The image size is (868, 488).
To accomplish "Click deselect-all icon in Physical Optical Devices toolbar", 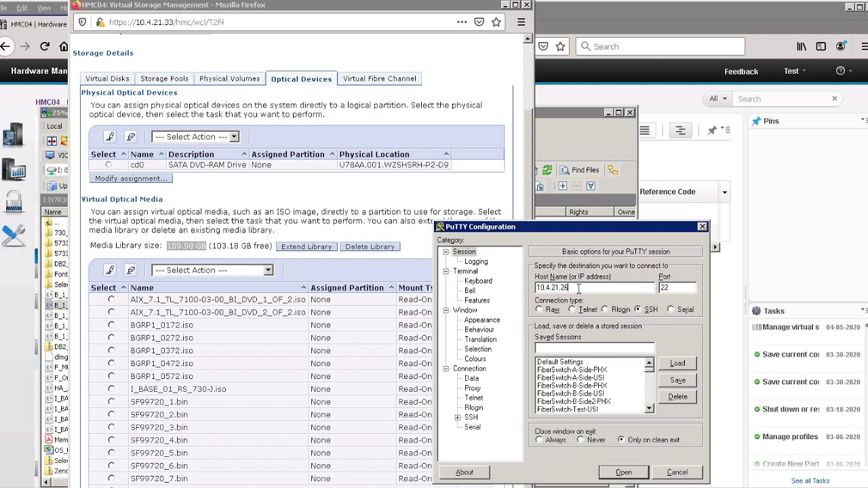I will 131,137.
